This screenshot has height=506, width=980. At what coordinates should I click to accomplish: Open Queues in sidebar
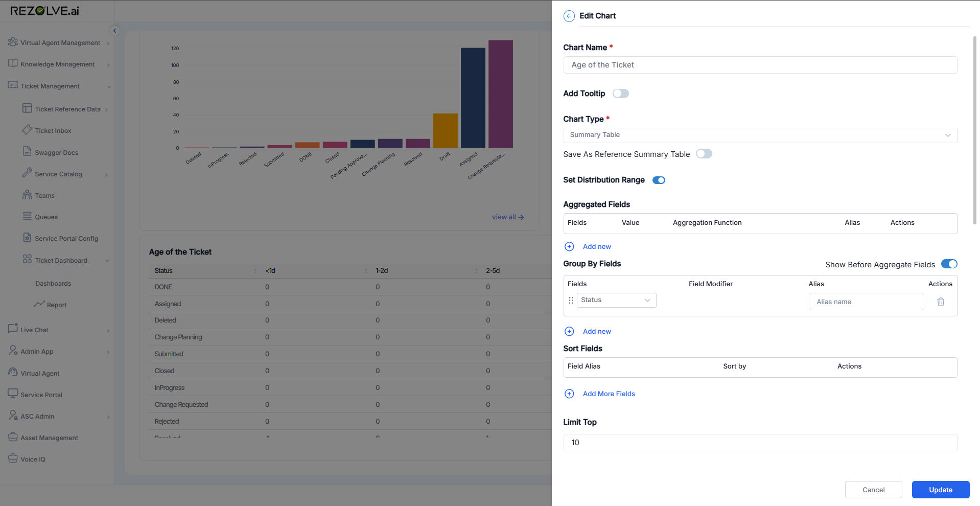tap(46, 217)
